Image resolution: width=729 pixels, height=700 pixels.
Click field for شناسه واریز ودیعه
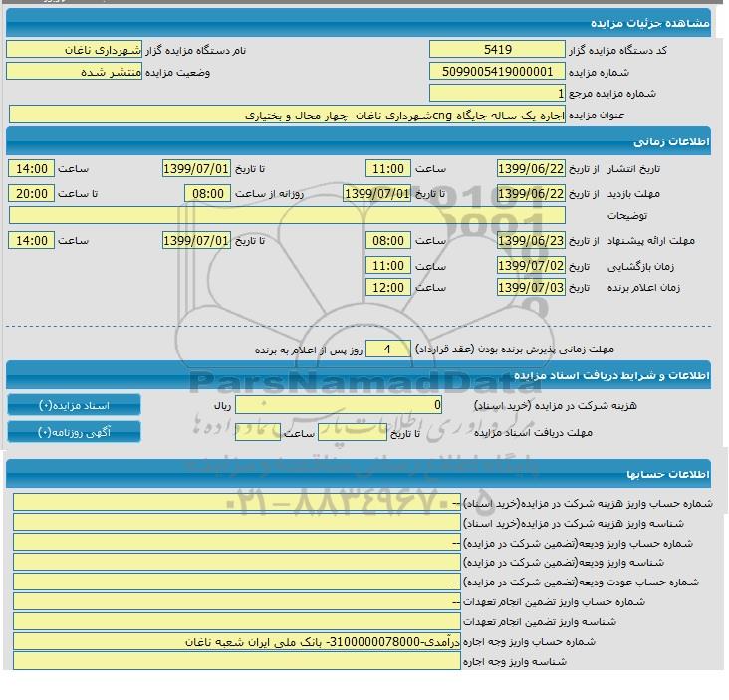tap(237, 562)
